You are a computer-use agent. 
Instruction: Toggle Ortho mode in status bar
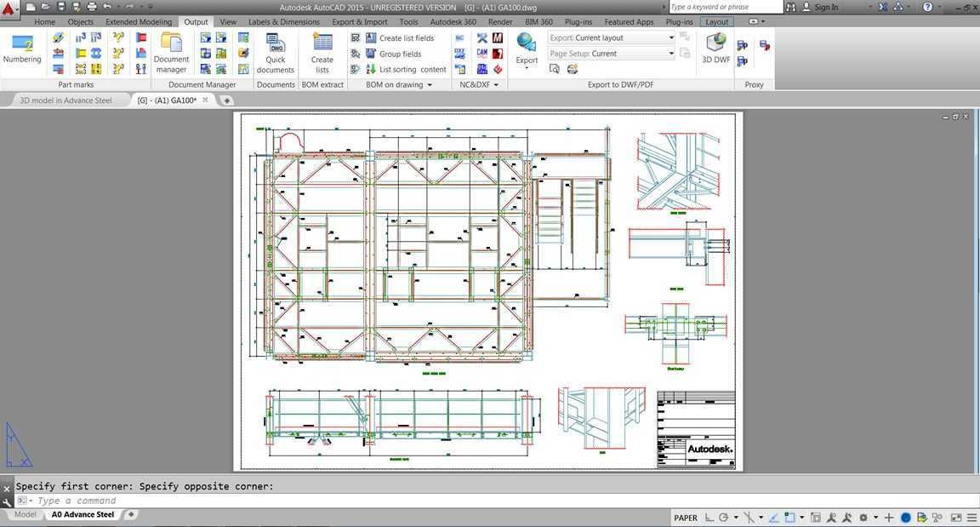(x=709, y=518)
